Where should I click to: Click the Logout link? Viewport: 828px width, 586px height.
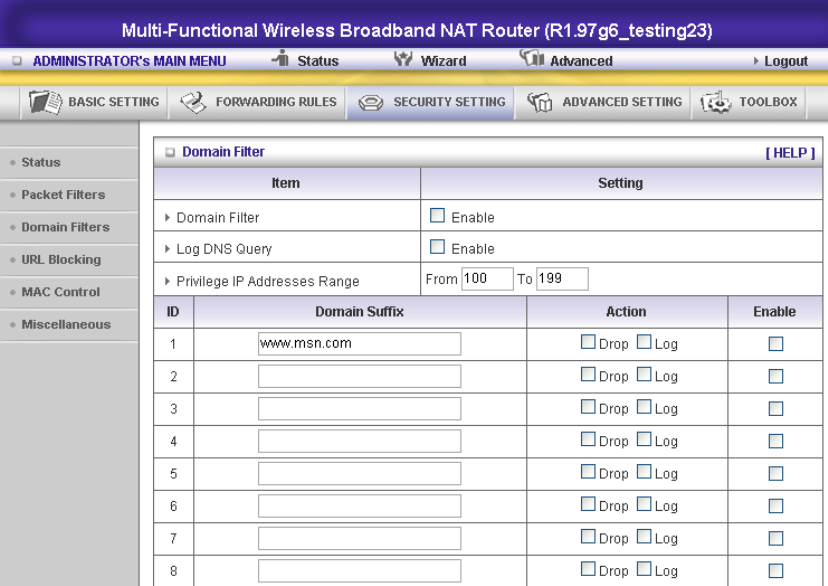click(785, 61)
